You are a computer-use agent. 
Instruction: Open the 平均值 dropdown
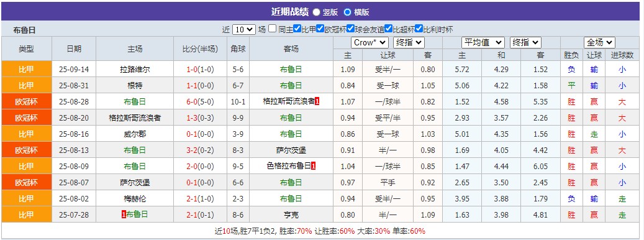[x=483, y=42]
